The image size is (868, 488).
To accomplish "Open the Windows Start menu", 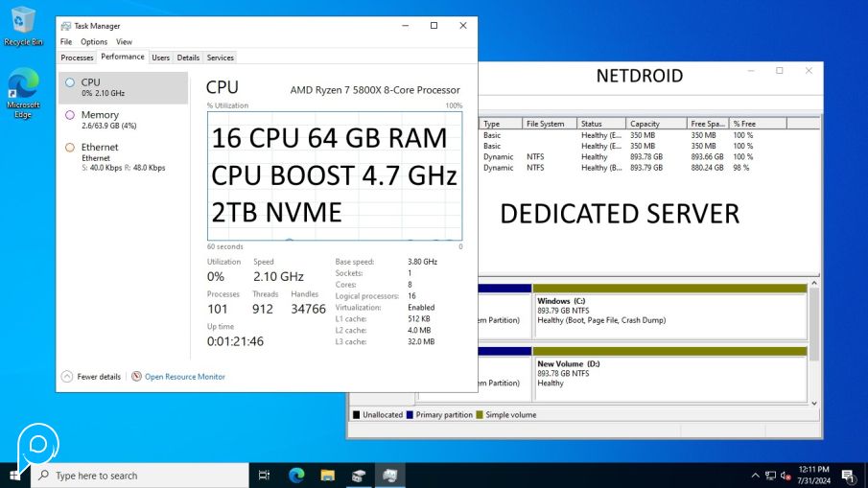I will point(15,476).
